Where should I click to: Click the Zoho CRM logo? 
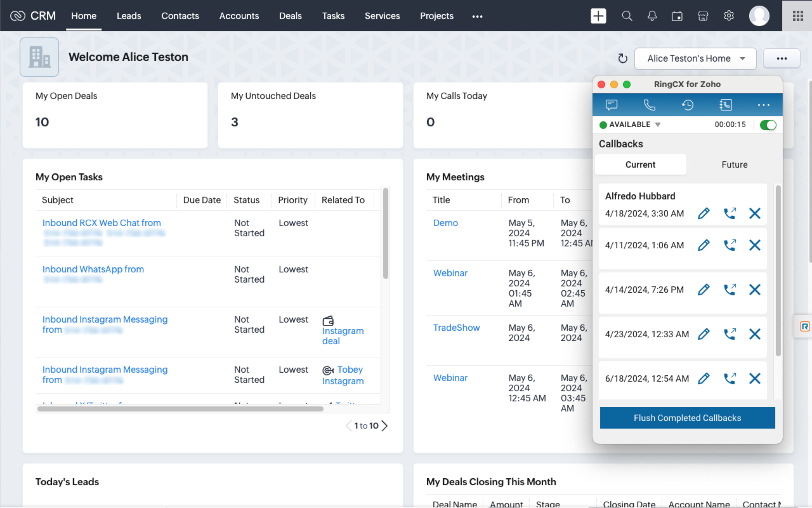(x=33, y=16)
